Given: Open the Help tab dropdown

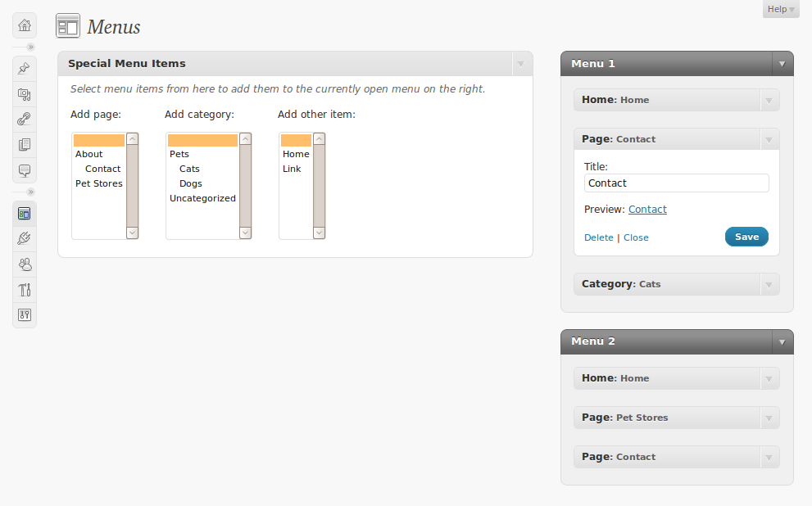Looking at the screenshot, I should point(781,9).
